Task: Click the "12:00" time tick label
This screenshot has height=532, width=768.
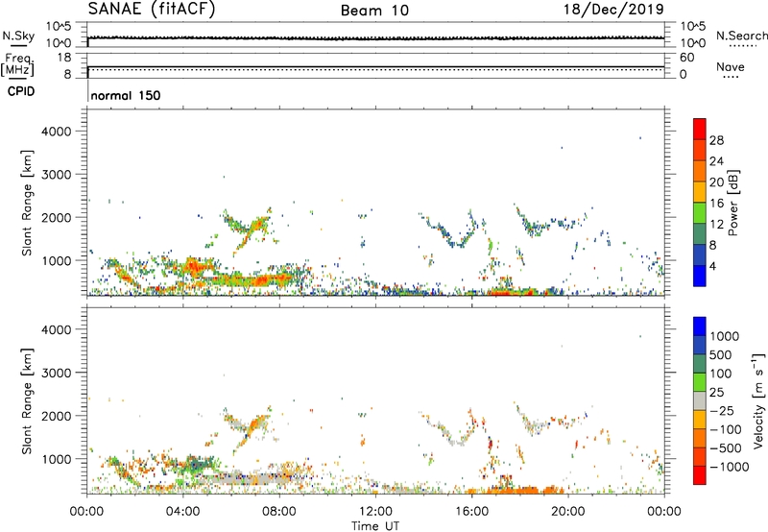Action: (375, 512)
